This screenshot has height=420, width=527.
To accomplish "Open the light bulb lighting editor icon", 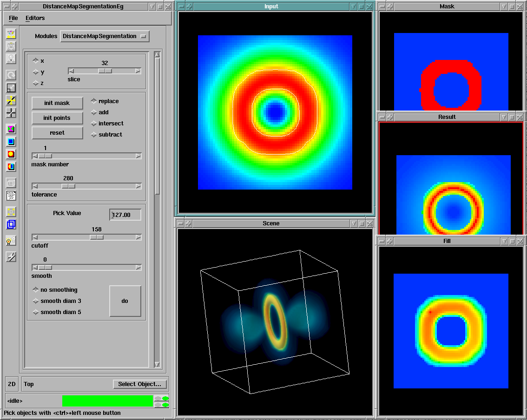I will coord(11,241).
